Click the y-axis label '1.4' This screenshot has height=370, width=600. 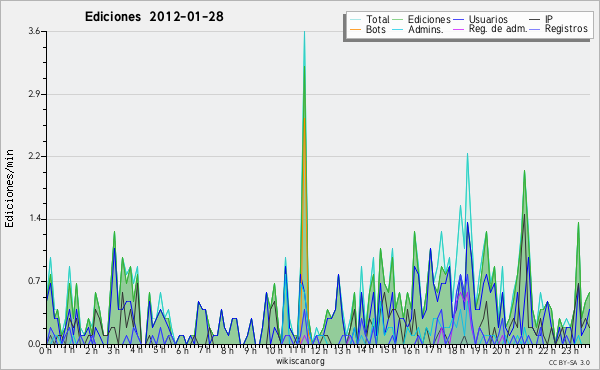pos(34,219)
